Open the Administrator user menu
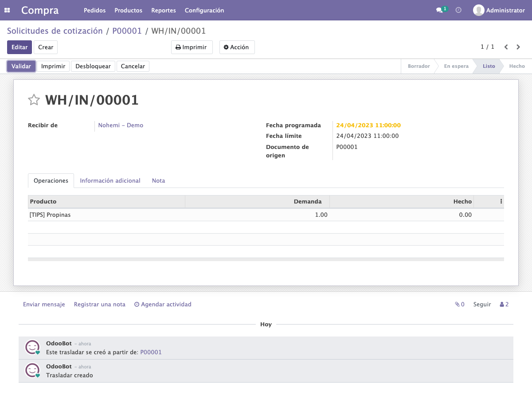Viewport: 532px width, 399px height. click(x=499, y=10)
